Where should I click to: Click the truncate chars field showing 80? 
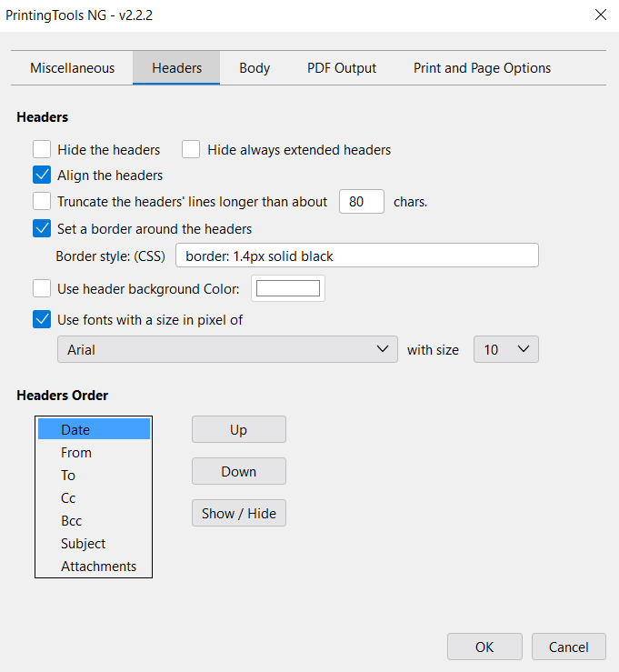(x=362, y=202)
